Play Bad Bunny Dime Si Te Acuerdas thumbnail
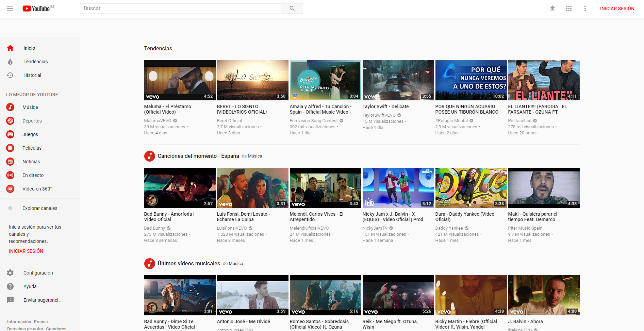This screenshot has height=331, width=644. click(x=180, y=295)
